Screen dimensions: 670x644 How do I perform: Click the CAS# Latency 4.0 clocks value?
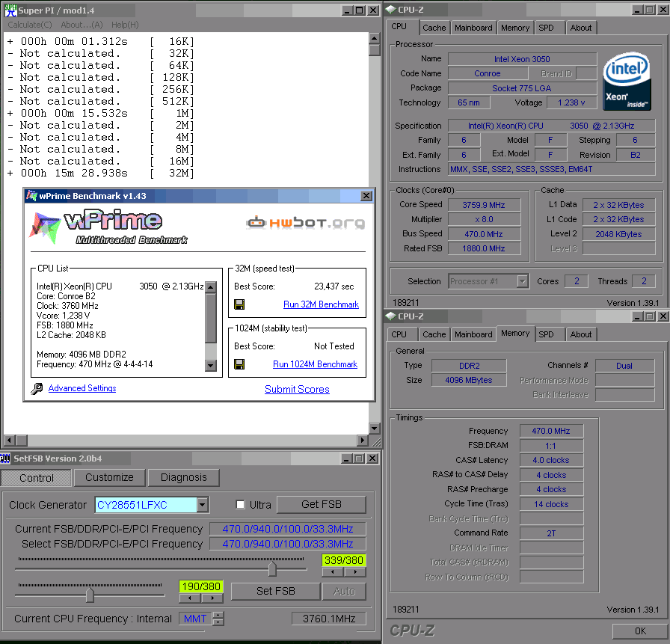[x=551, y=460]
